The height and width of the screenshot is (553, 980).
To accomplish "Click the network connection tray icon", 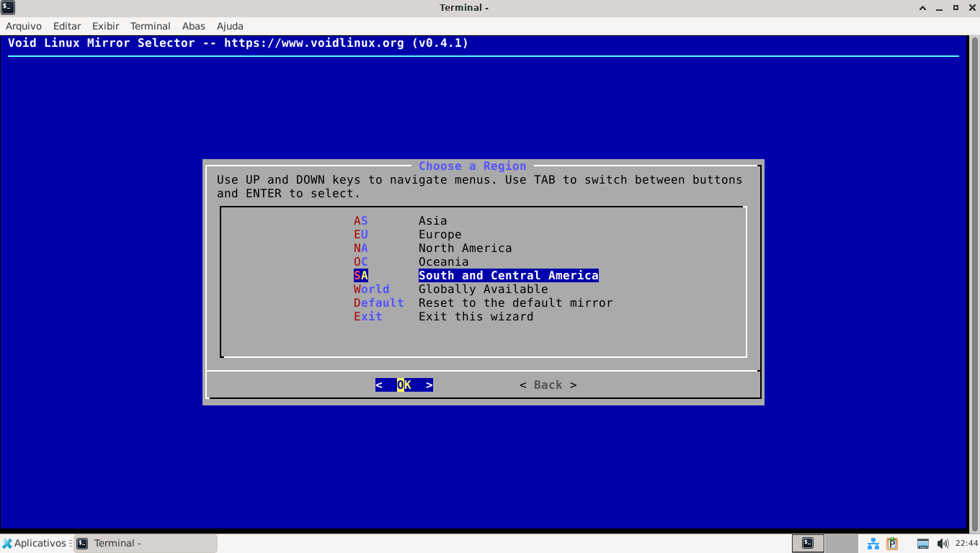I will pos(873,544).
